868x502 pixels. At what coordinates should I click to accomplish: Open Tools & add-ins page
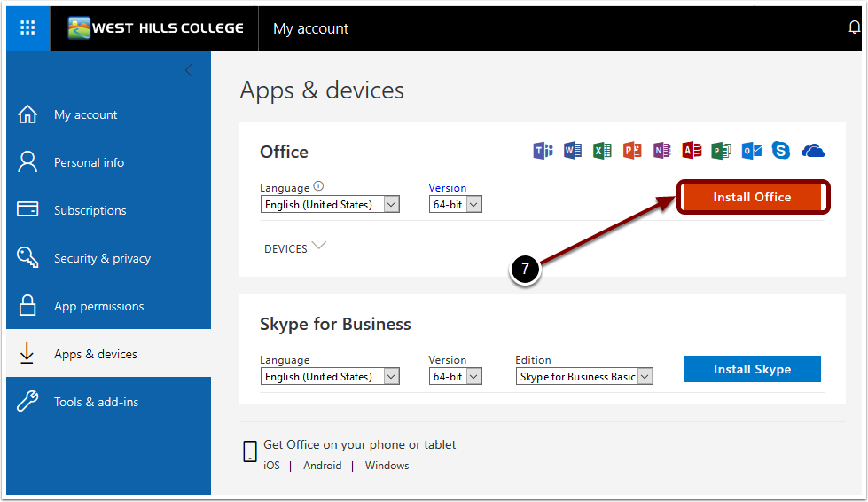[x=97, y=402]
